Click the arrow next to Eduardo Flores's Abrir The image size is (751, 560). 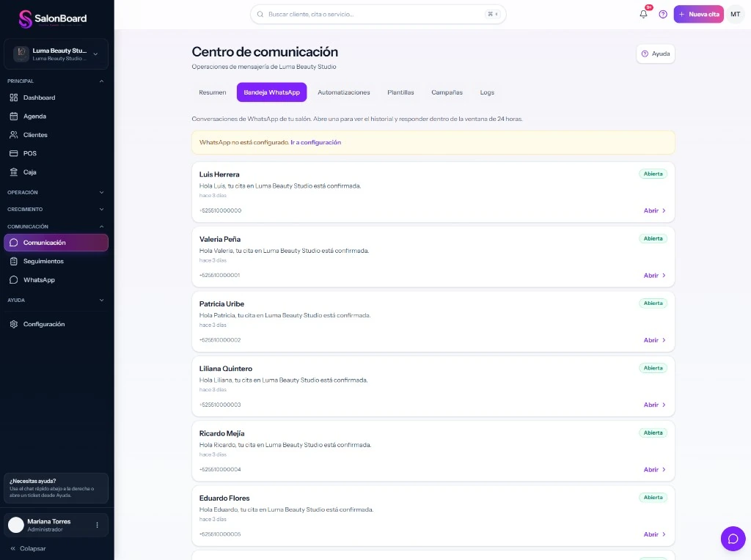pos(664,534)
